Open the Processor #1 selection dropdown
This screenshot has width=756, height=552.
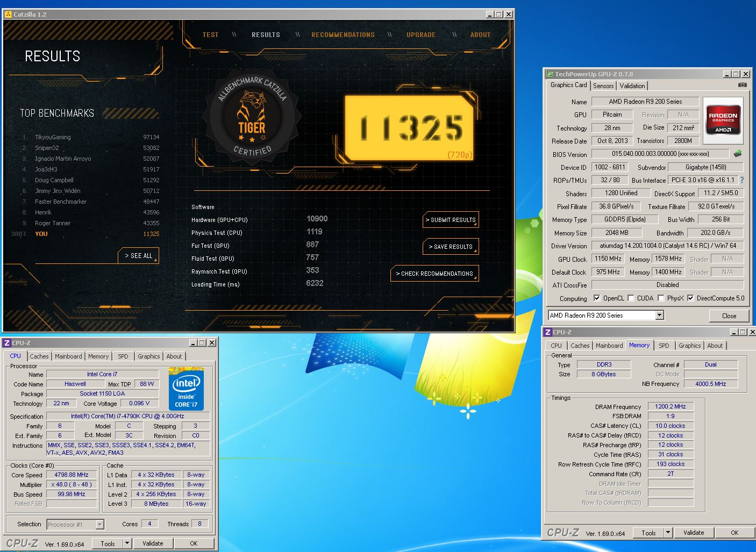point(99,524)
